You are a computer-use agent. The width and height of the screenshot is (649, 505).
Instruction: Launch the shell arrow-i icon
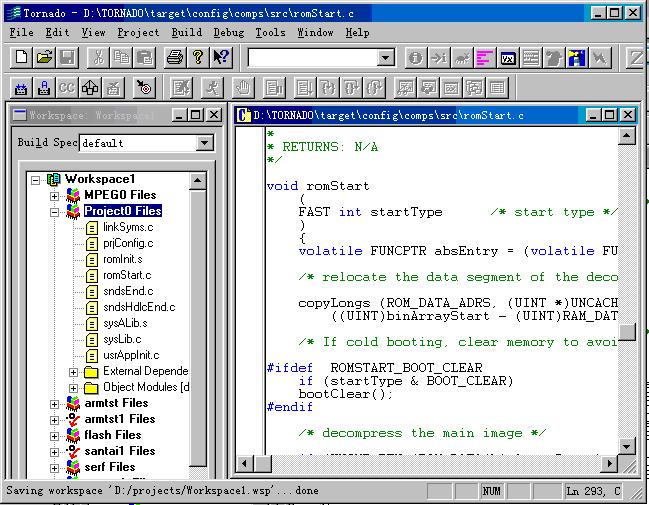tap(439, 58)
